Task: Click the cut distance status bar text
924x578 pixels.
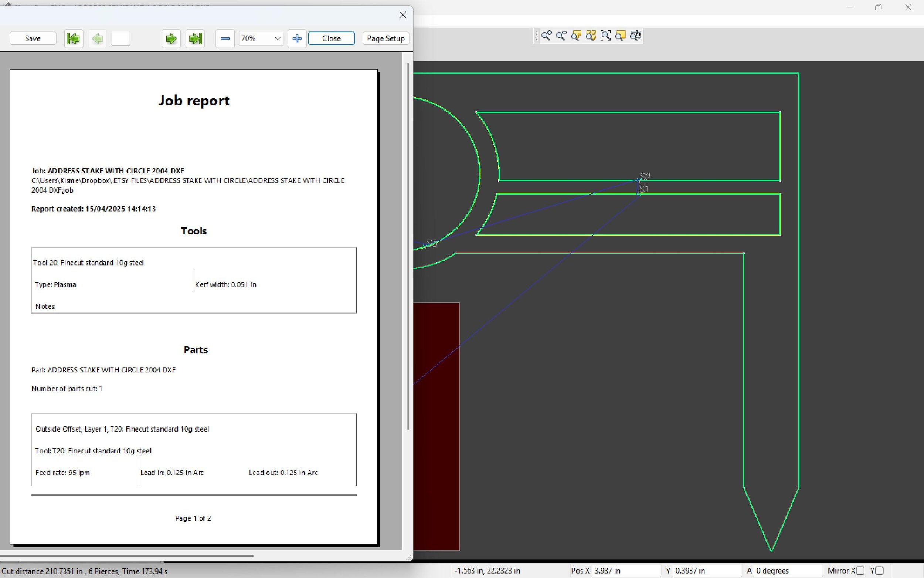Action: (x=84, y=571)
